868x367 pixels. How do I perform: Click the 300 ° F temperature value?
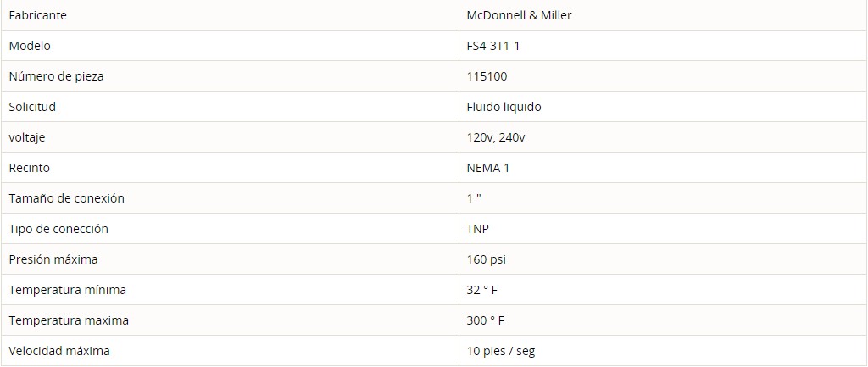[486, 320]
